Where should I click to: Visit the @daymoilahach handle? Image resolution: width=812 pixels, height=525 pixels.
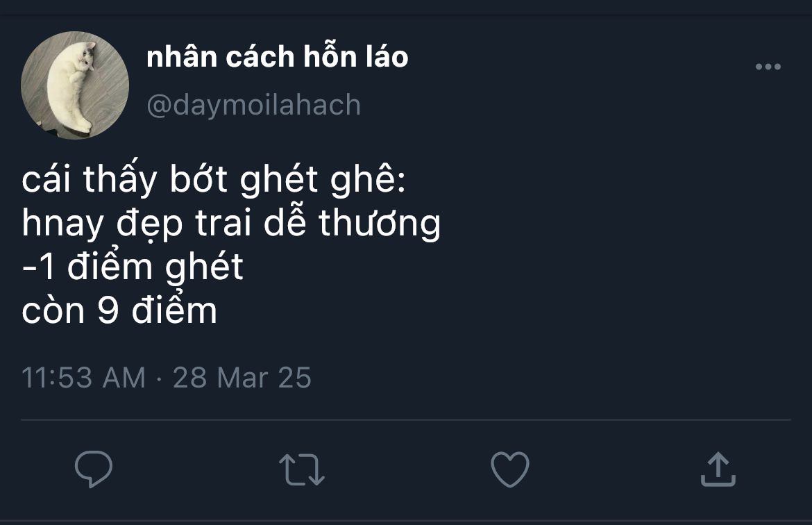pyautogui.click(x=254, y=105)
